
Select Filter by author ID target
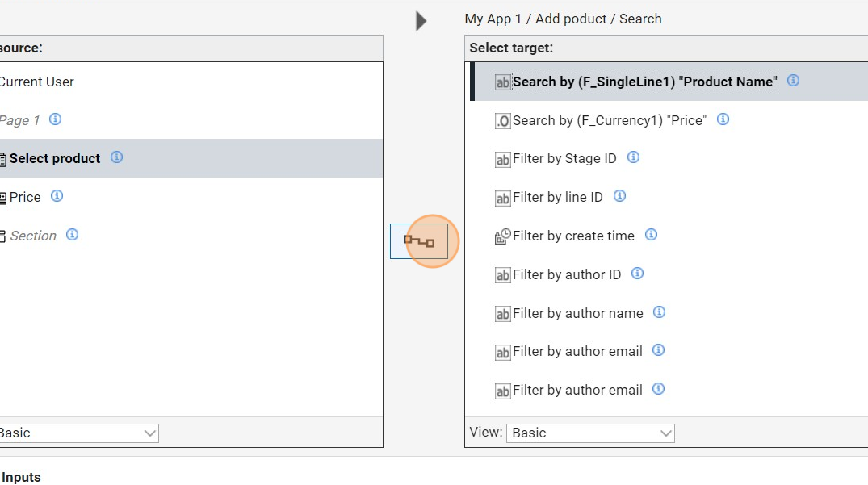(x=566, y=275)
